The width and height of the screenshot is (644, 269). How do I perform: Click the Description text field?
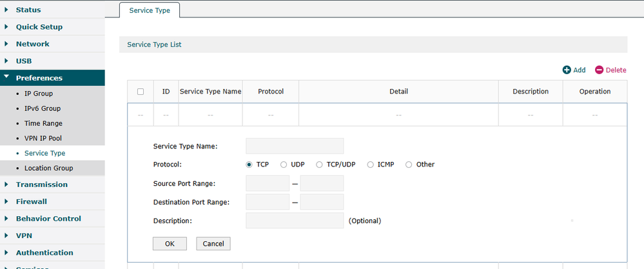pyautogui.click(x=295, y=221)
